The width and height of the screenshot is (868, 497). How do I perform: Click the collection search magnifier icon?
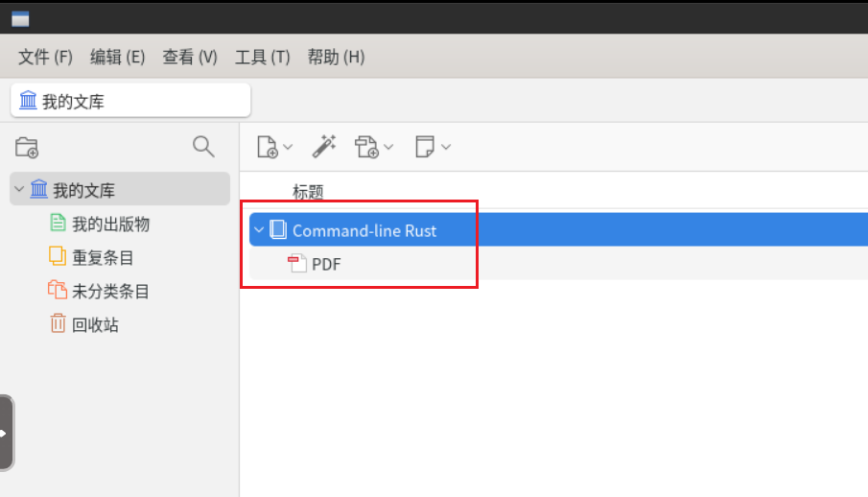click(203, 147)
